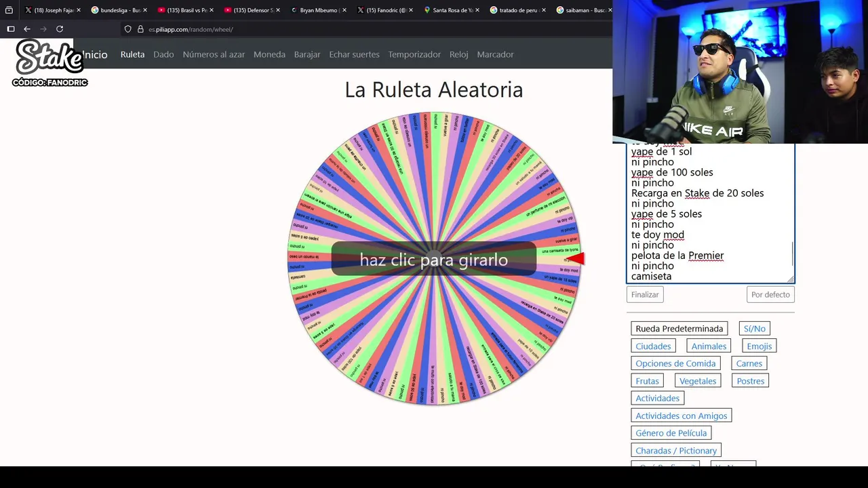Close the Fanodric X tab
The height and width of the screenshot is (488, 868).
click(x=411, y=10)
